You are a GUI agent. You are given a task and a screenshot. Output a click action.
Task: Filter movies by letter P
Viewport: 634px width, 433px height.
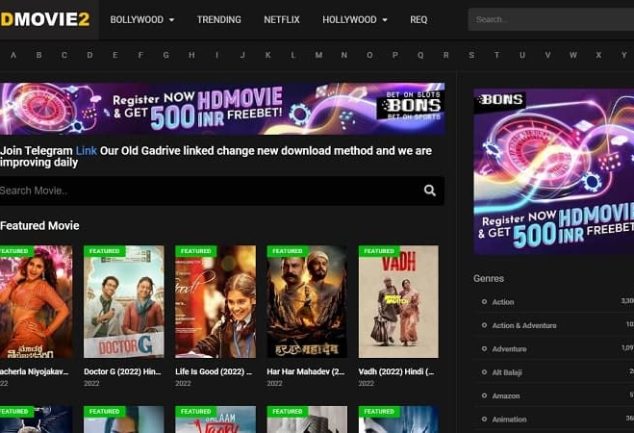coord(395,55)
